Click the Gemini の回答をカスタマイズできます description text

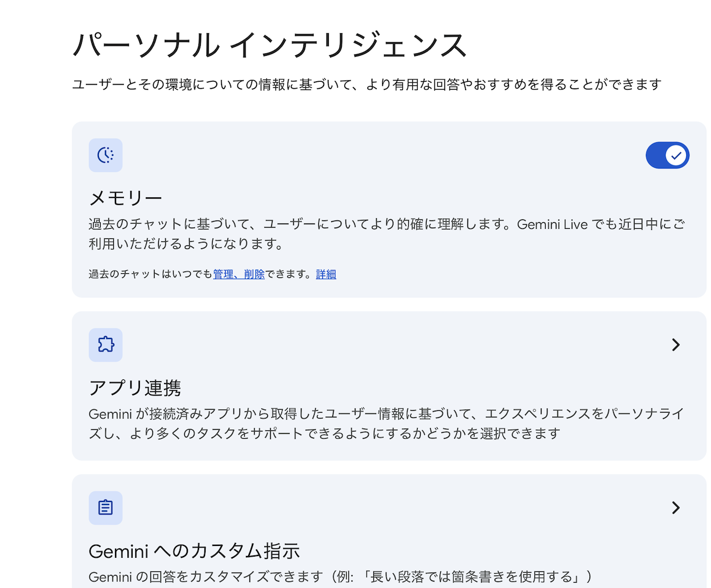pyautogui.click(x=340, y=577)
